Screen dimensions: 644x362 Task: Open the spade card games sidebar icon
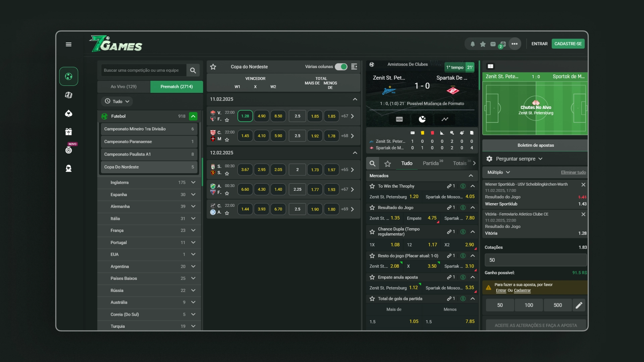(69, 114)
